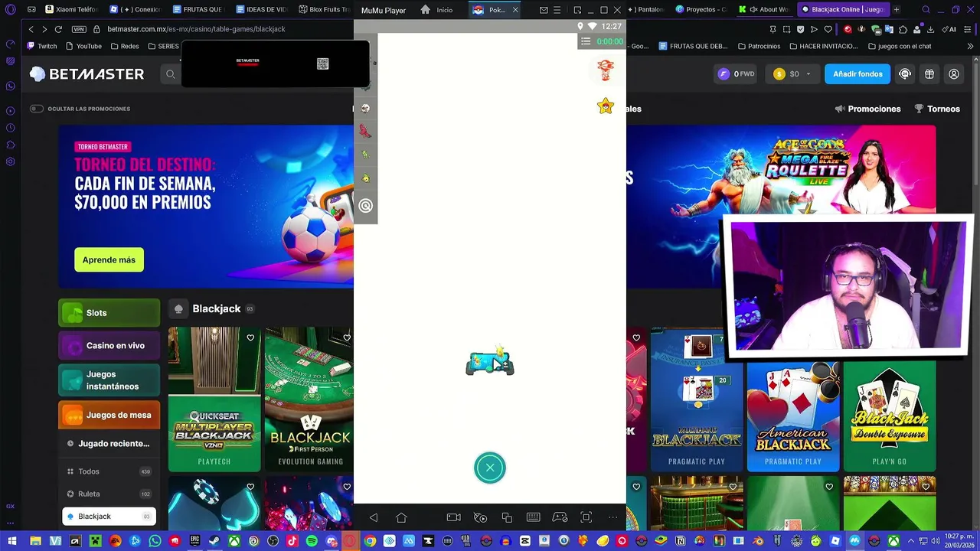Screen dimensions: 980x551
Task: Switch to FRUTAS QUE browser tab
Action: [198, 9]
